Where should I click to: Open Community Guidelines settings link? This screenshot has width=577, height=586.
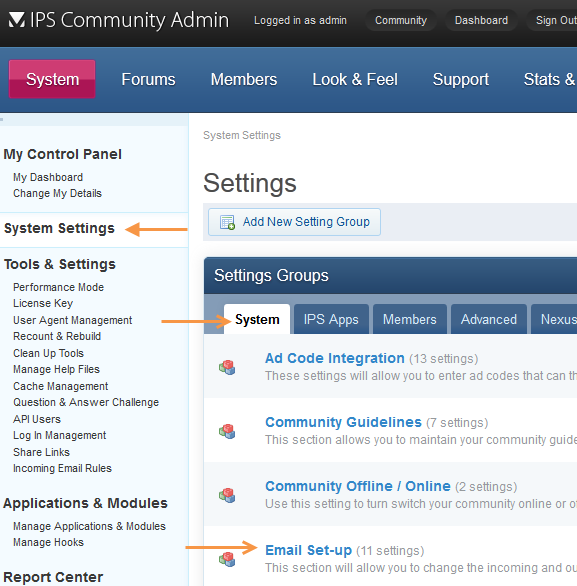point(343,422)
